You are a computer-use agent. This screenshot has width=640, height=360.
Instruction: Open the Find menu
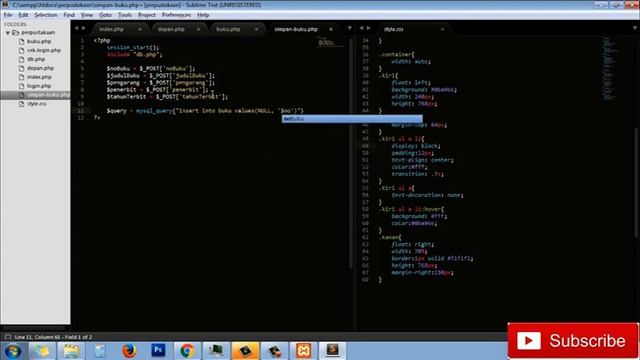coord(69,15)
